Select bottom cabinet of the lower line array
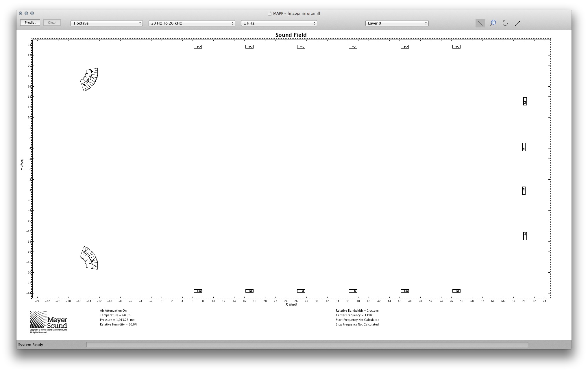The image size is (588, 372). 92,266
